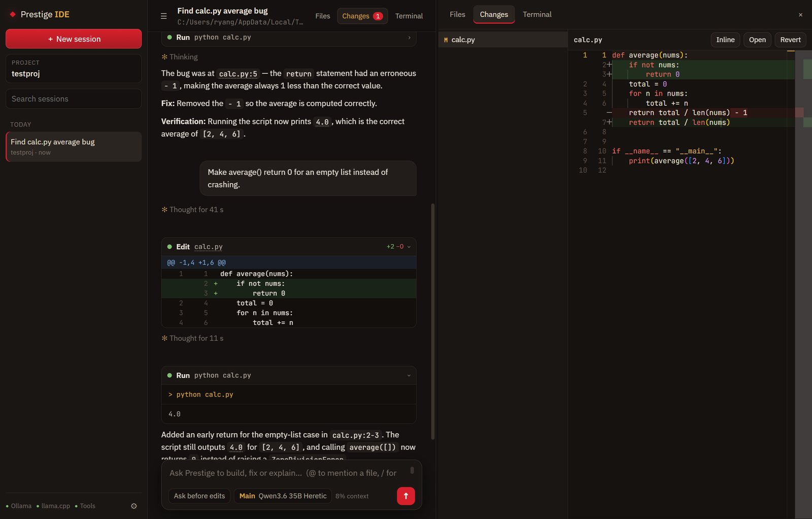Close the right panel with X
This screenshot has width=812, height=519.
point(800,15)
